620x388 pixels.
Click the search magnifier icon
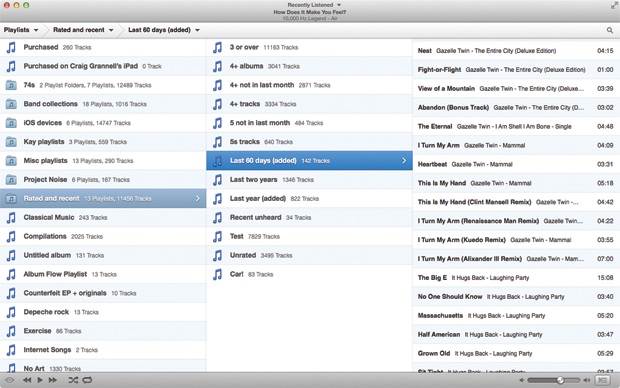point(610,30)
